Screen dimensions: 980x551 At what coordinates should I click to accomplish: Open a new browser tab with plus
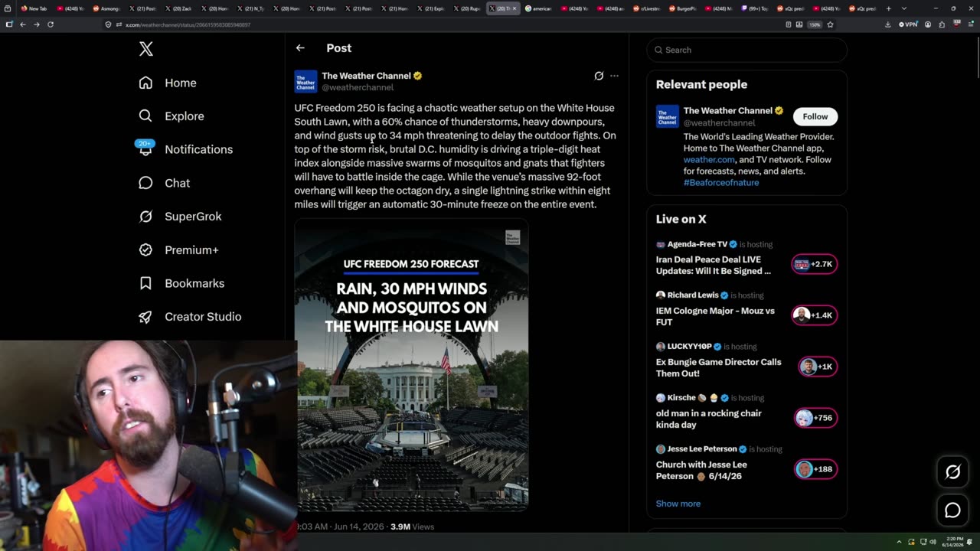coord(888,8)
